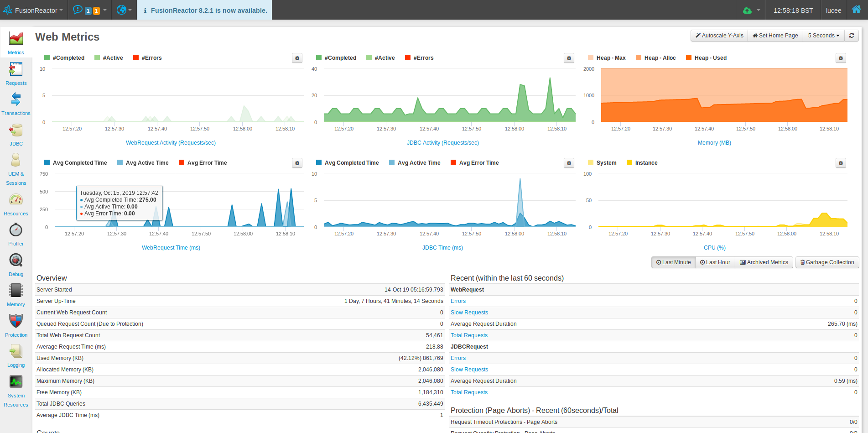Image resolution: width=868 pixels, height=433 pixels.
Task: Open the JDBCRequest Errors link
Action: point(458,358)
